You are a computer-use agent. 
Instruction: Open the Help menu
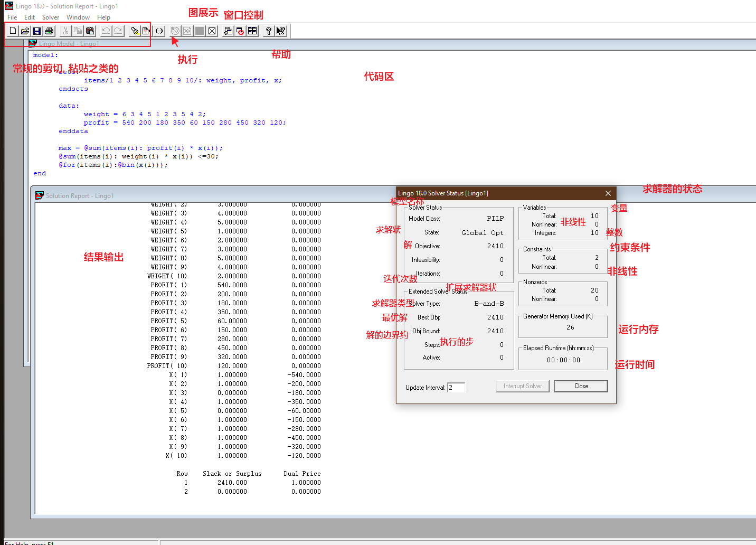coord(103,17)
